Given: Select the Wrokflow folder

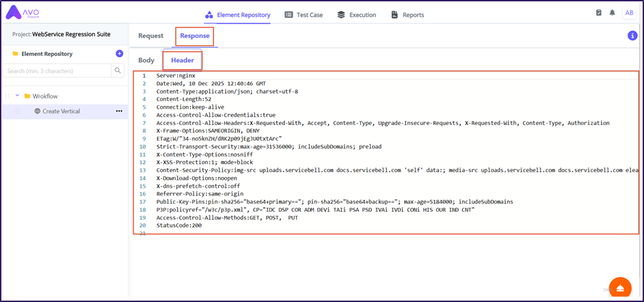Looking at the screenshot, I should tap(44, 96).
